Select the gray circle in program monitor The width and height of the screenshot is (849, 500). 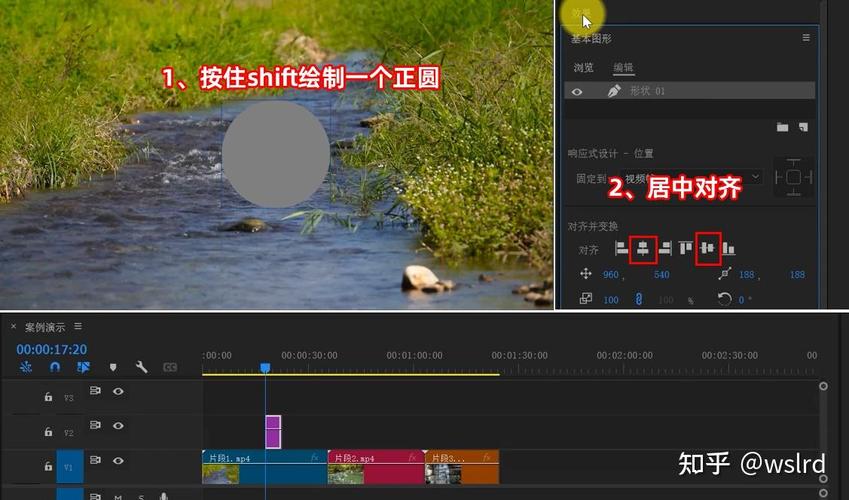[x=276, y=154]
